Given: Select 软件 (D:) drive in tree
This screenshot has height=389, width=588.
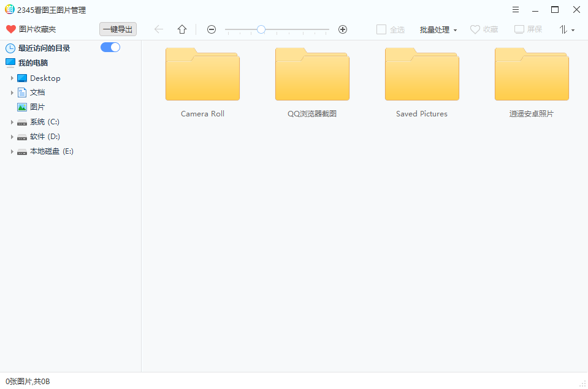Looking at the screenshot, I should click(44, 137).
